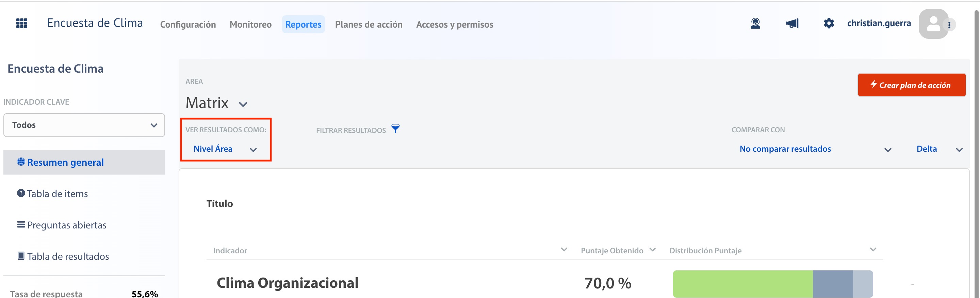Open the settings gear icon
980x298 pixels.
point(829,24)
